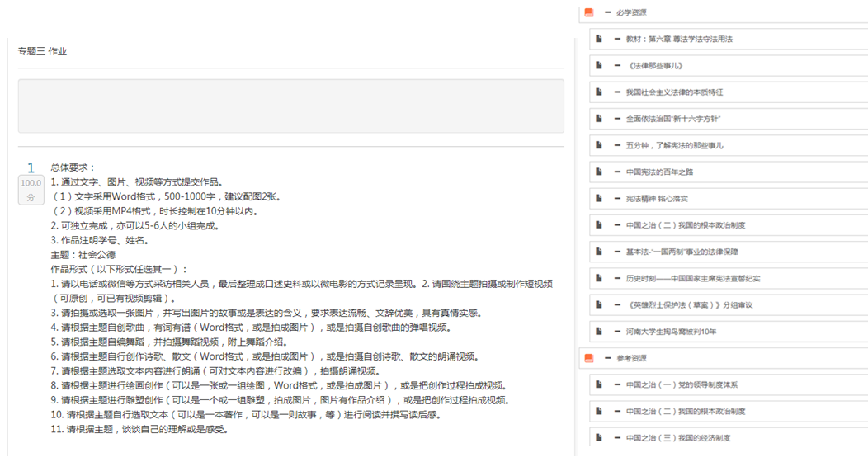Viewport: 868px width, 462px height.
Task: Open 全面依法治国"新十六字方针" resource
Action: 673,119
